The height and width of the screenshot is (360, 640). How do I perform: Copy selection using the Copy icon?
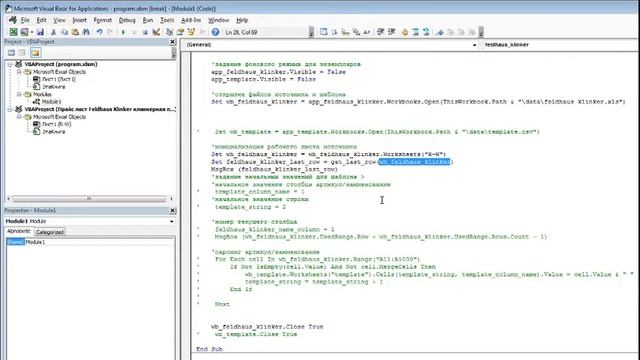(64, 32)
